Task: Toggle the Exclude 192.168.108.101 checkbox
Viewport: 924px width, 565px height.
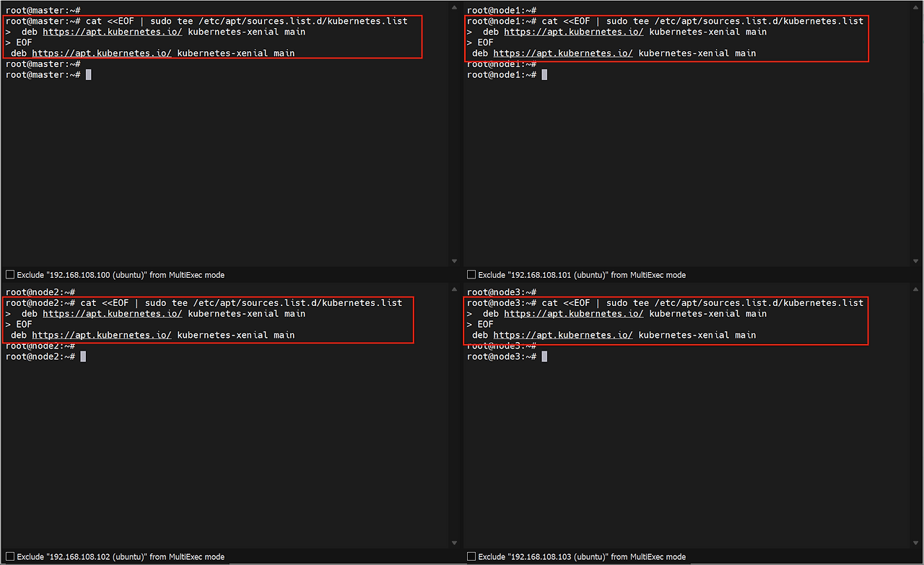Action: (471, 275)
